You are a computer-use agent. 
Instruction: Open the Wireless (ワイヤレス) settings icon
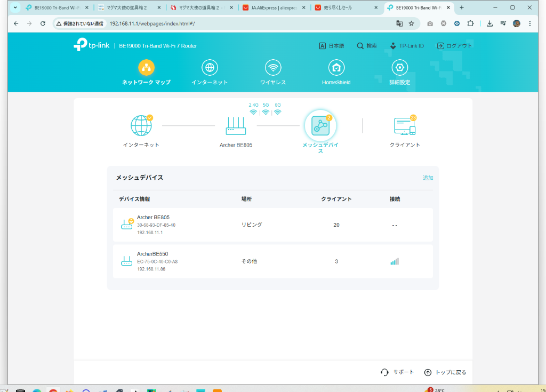coord(273,68)
